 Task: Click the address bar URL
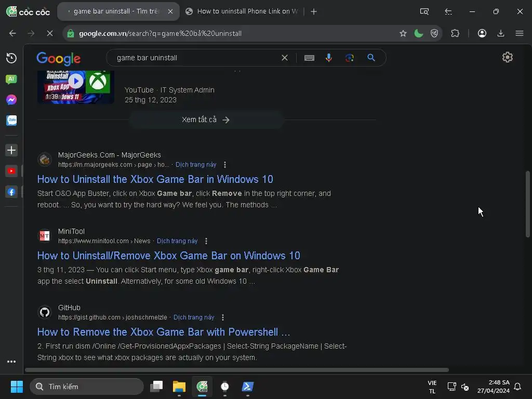pos(160,34)
